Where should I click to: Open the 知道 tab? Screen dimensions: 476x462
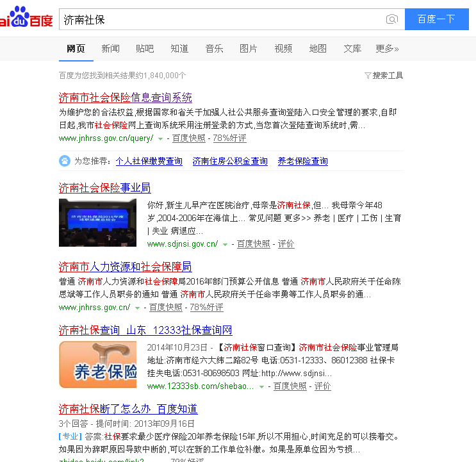click(x=179, y=49)
